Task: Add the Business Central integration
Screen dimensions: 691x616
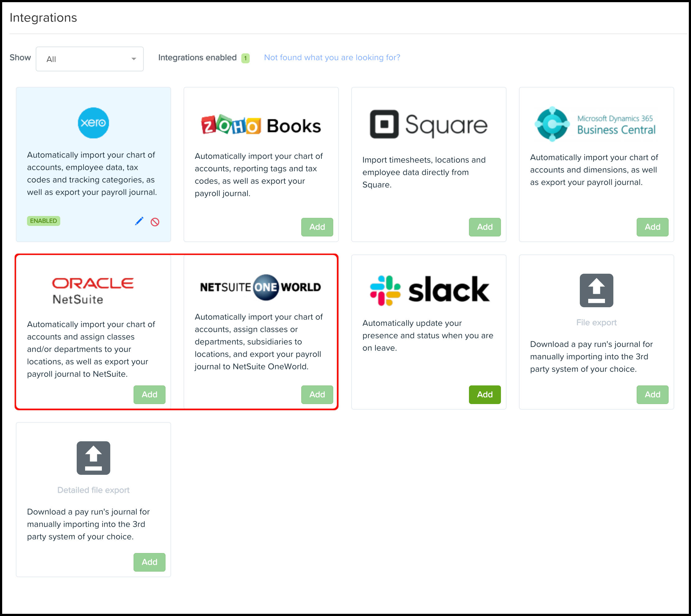Action: click(652, 227)
